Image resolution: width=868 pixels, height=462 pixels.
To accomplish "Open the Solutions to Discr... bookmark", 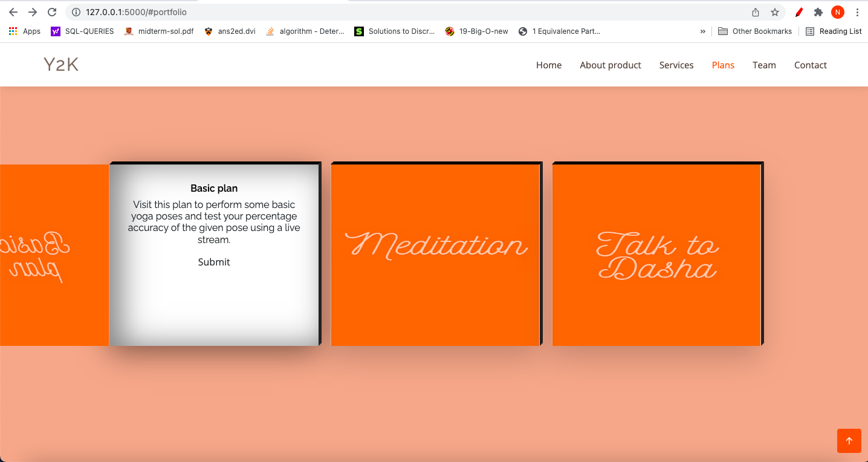I will 395,31.
